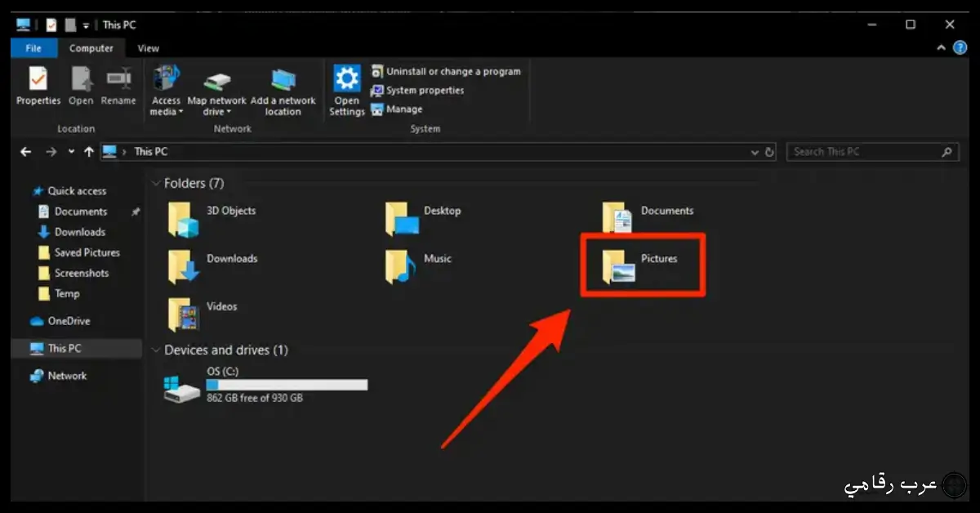Collapse the Devices and drives group

156,350
